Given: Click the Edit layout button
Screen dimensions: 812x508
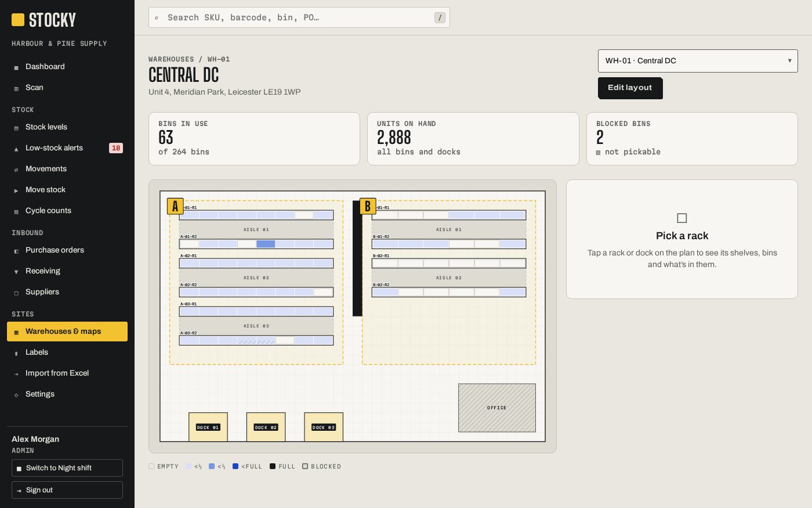Looking at the screenshot, I should coord(630,88).
